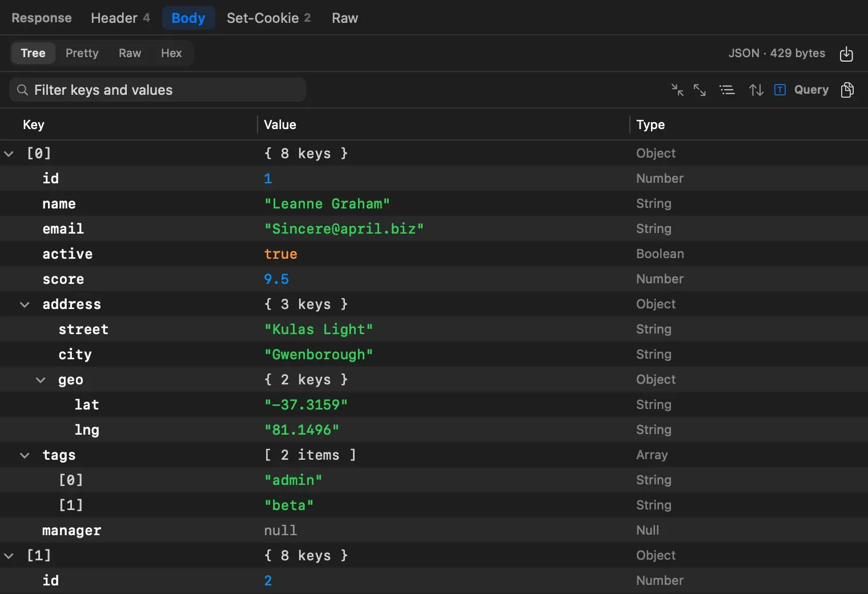Click the Response panel label
This screenshot has height=594, width=868.
coord(42,18)
